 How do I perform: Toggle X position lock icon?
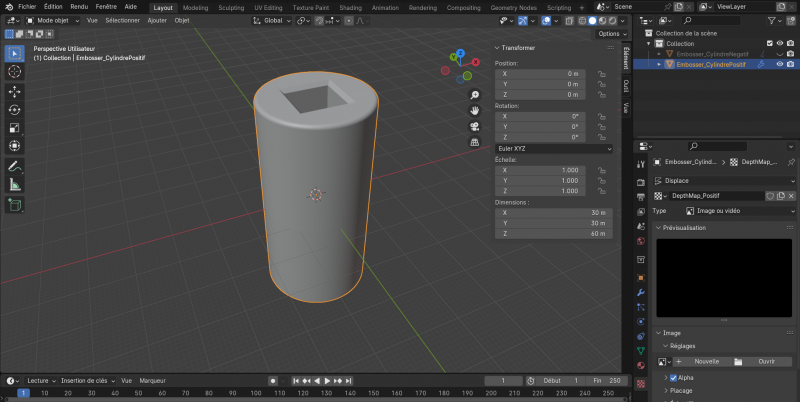(602, 74)
